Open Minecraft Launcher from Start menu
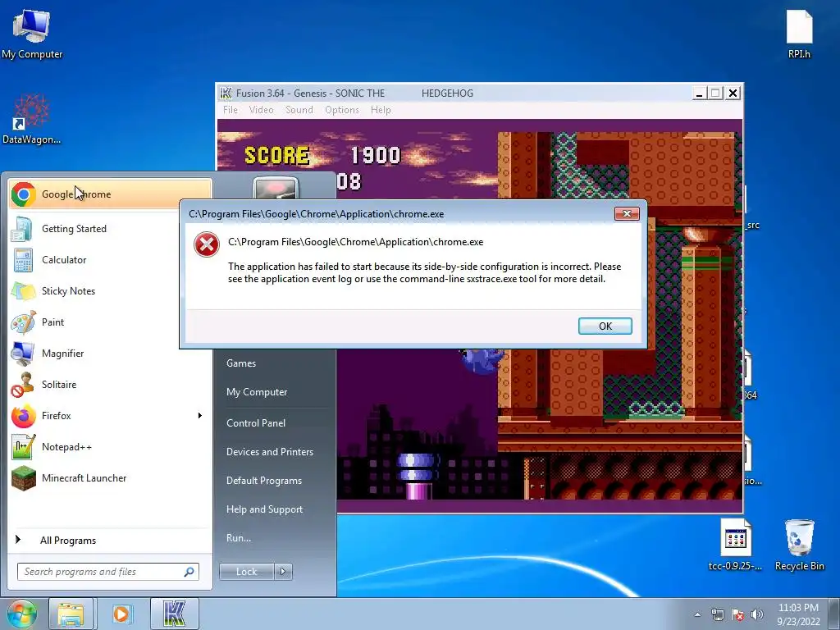This screenshot has height=630, width=840. pos(110,478)
